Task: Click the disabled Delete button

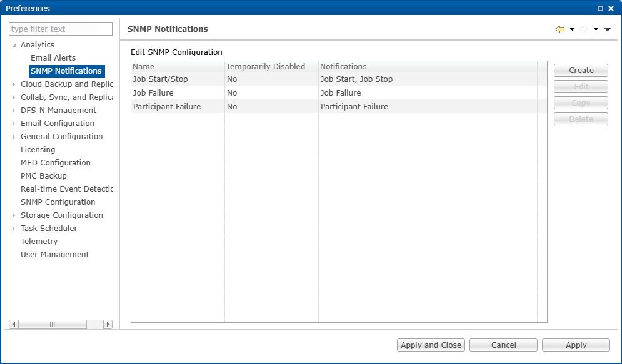Action: [x=581, y=119]
